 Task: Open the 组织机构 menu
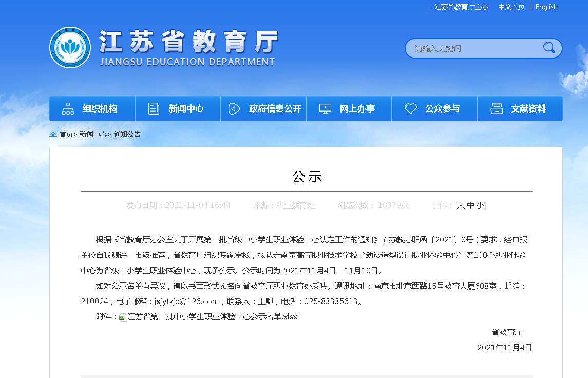(x=92, y=109)
